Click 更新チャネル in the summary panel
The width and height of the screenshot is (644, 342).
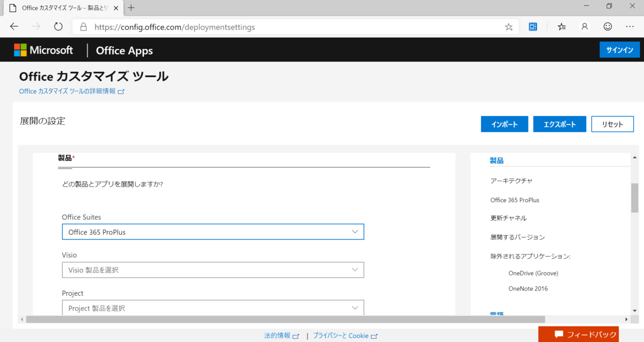(x=509, y=218)
